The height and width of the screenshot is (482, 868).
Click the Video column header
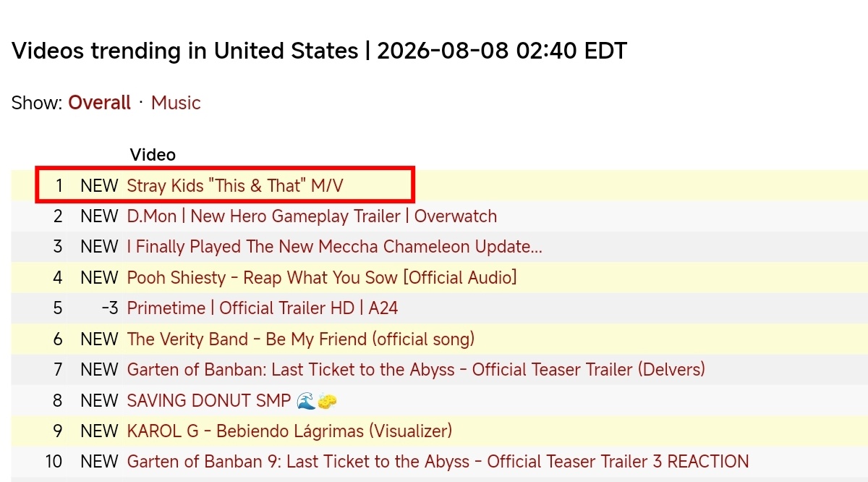pos(153,155)
